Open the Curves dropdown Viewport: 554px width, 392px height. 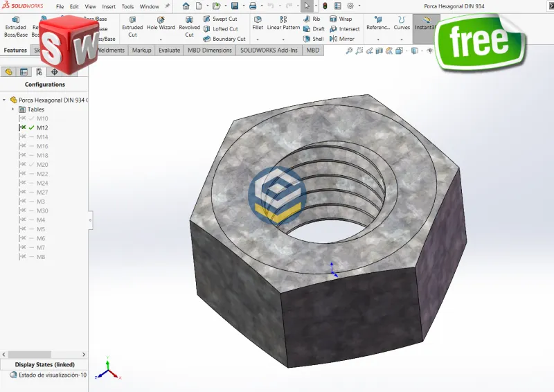coord(402,39)
